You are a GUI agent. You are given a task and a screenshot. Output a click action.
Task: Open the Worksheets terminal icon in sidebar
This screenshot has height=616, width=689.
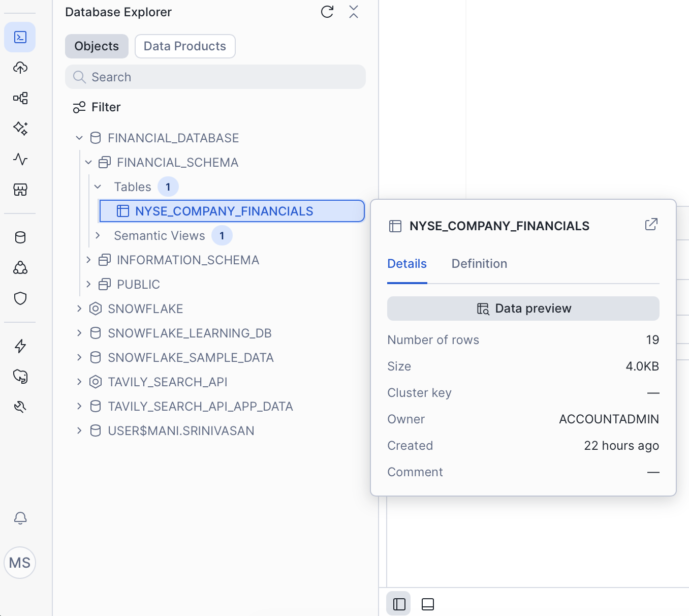[x=20, y=37]
